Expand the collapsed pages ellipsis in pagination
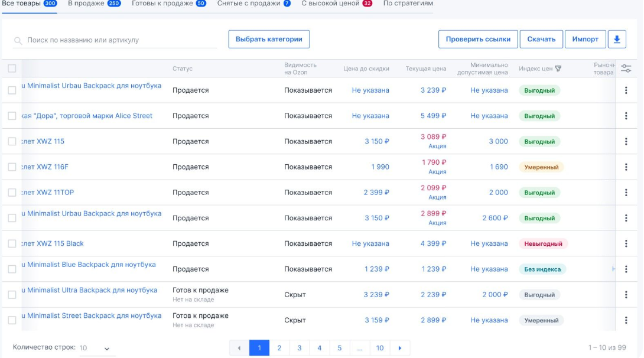This screenshot has height=358, width=644. pyautogui.click(x=360, y=348)
